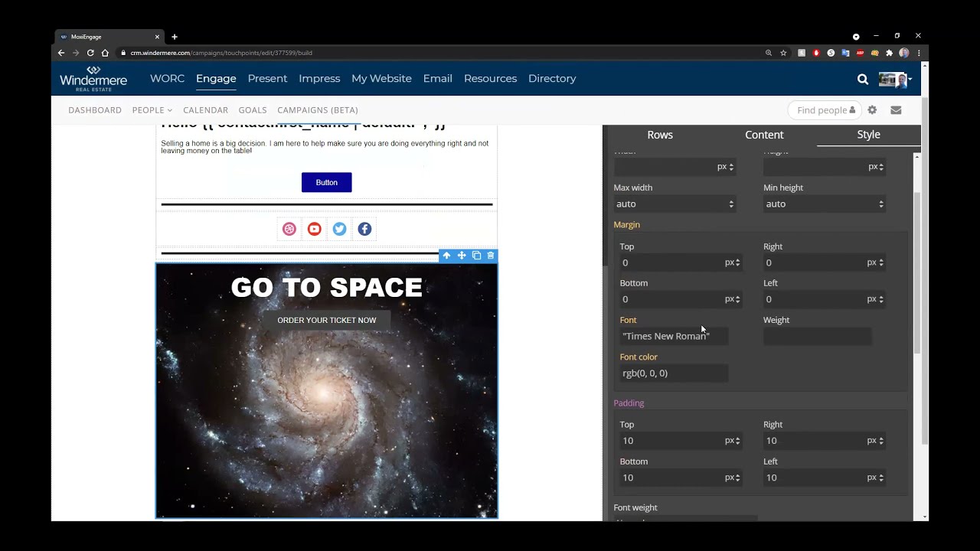Open CAMPAIGNS (BETA) link
This screenshot has height=551, width=980.
coord(318,110)
